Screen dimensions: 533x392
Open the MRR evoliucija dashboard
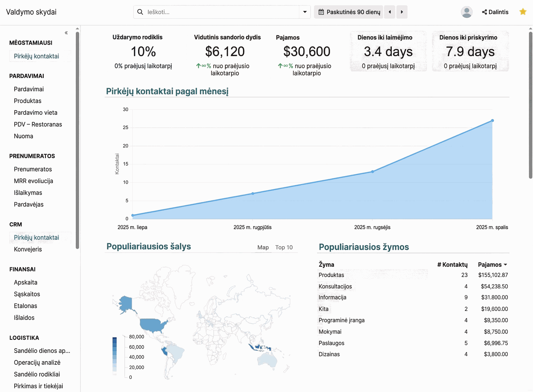[33, 181]
